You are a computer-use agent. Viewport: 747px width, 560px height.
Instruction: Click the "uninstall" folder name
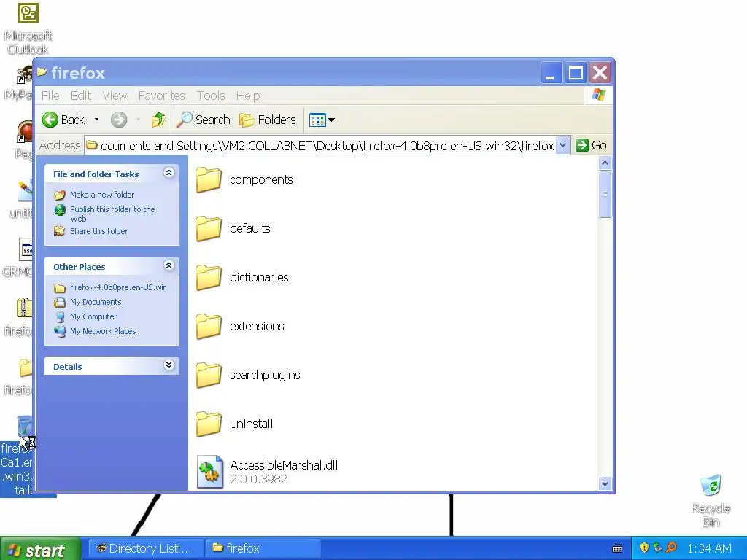[x=251, y=424]
